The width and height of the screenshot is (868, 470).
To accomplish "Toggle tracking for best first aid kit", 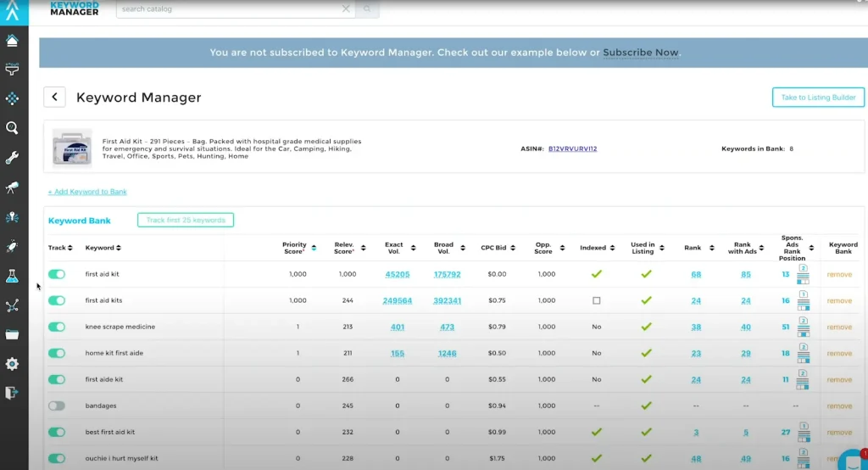I will tap(57, 433).
